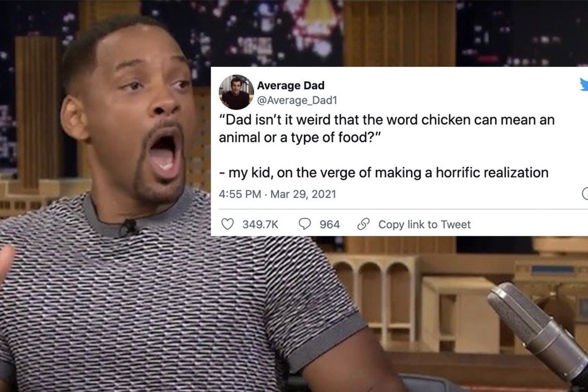Open the @Average_Dad1 handle link
The width and height of the screenshot is (588, 392).
(297, 100)
